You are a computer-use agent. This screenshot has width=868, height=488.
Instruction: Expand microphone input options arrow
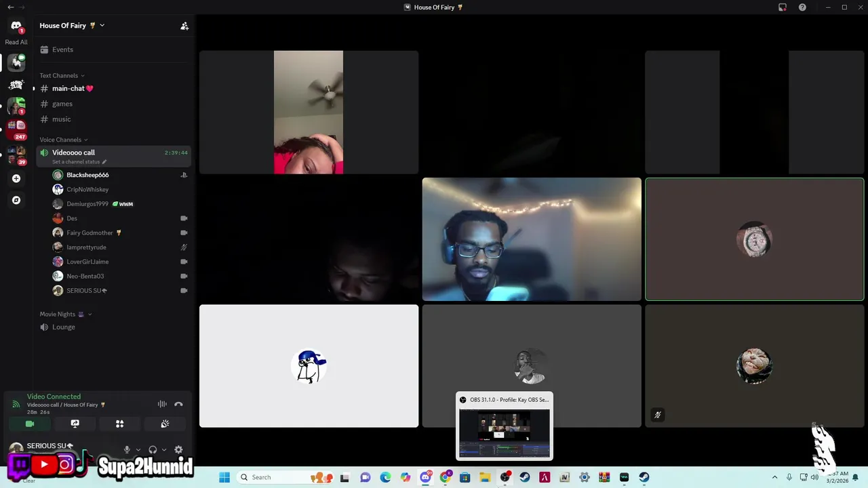(138, 449)
